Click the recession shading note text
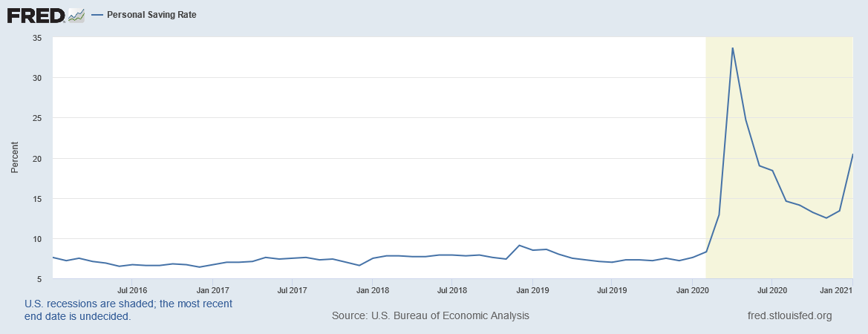This screenshot has width=868, height=334. point(128,310)
